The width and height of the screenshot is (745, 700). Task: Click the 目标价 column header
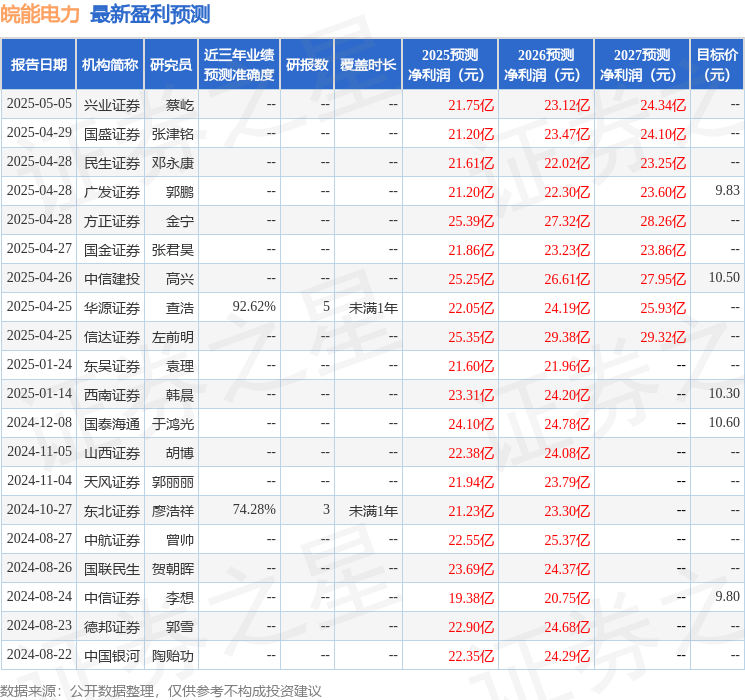717,65
